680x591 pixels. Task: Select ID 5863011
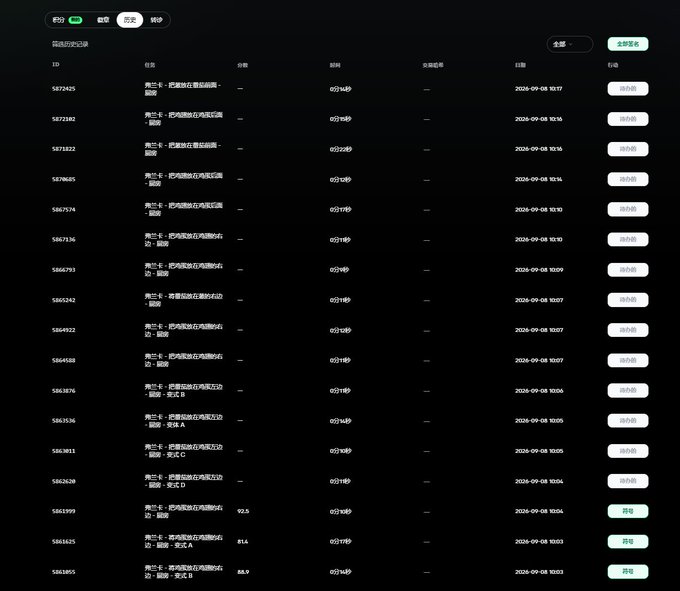click(x=64, y=451)
